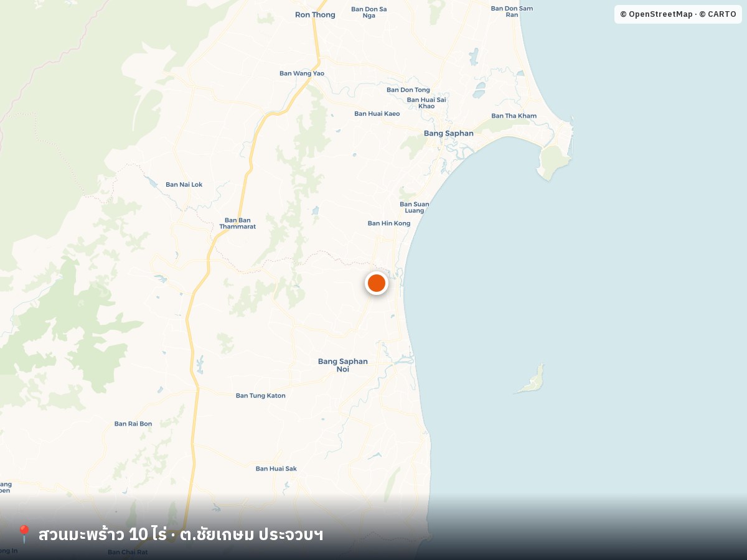The height and width of the screenshot is (560, 747).
Task: Click the Ban Tha Kham label
Action: [x=514, y=116]
